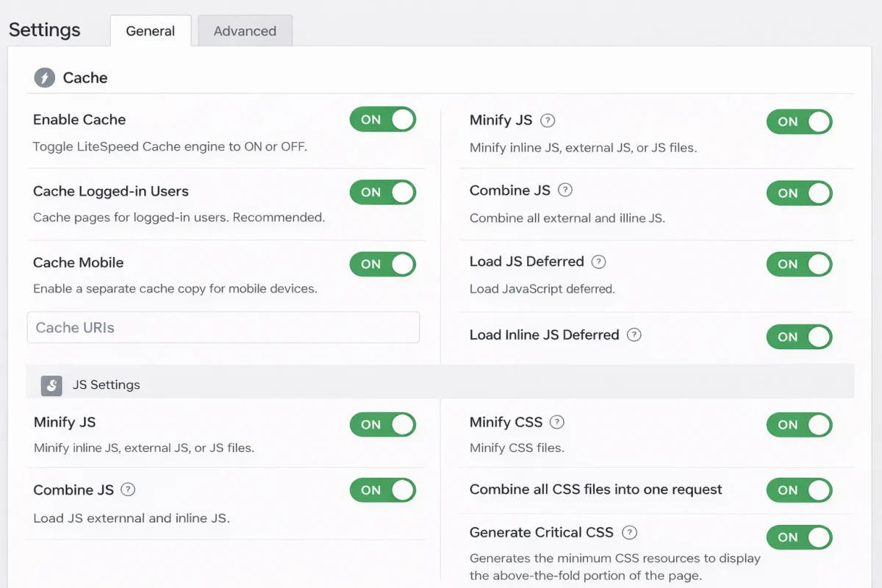Screen dimensions: 882x588
Task: Switch off Generate Critical CSS
Action: click(799, 537)
